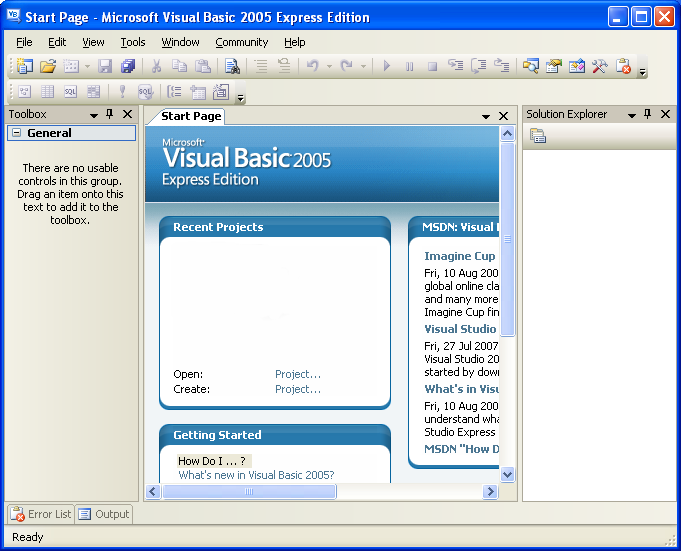This screenshot has height=551, width=681.
Task: Collapse the General group in Toolbox
Action: (x=16, y=133)
